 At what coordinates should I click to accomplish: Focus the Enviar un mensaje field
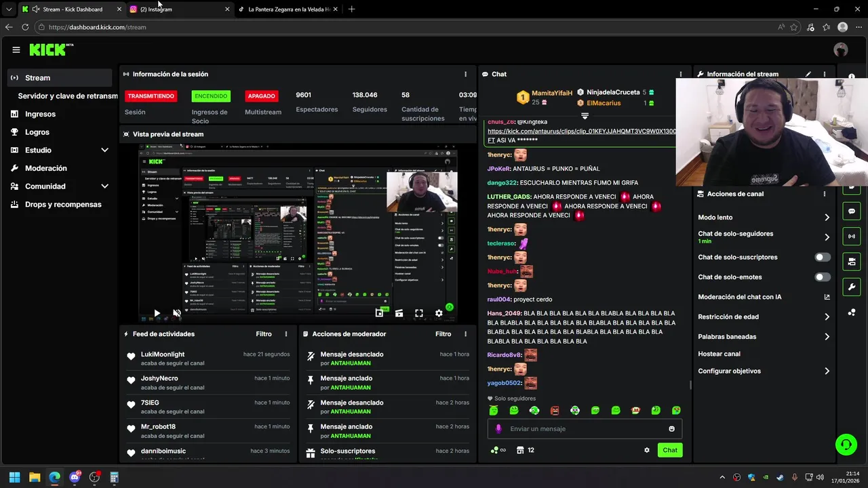click(x=585, y=428)
